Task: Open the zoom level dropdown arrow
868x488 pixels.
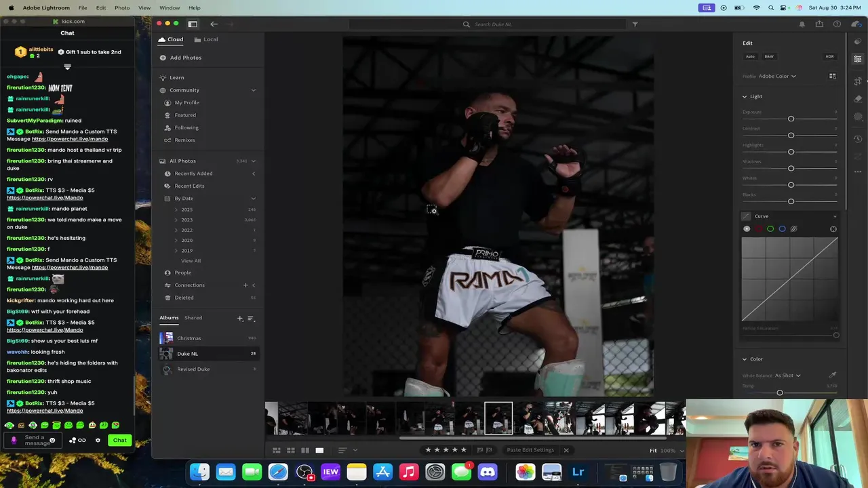Action: click(x=682, y=451)
